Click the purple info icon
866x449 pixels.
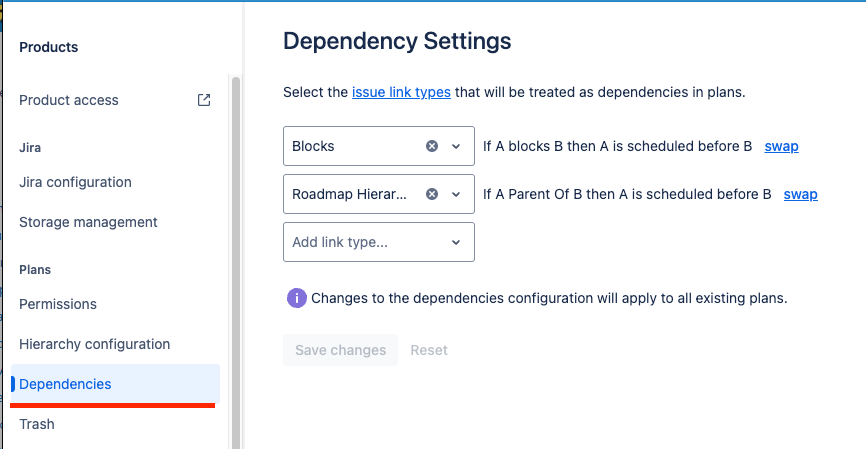(297, 298)
